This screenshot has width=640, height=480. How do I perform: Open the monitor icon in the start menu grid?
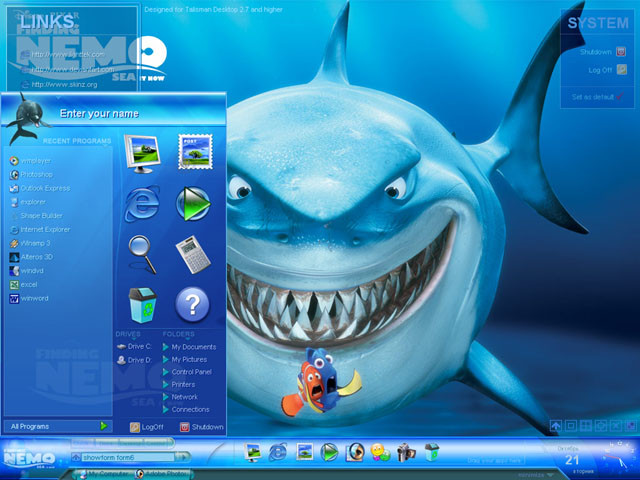point(142,153)
